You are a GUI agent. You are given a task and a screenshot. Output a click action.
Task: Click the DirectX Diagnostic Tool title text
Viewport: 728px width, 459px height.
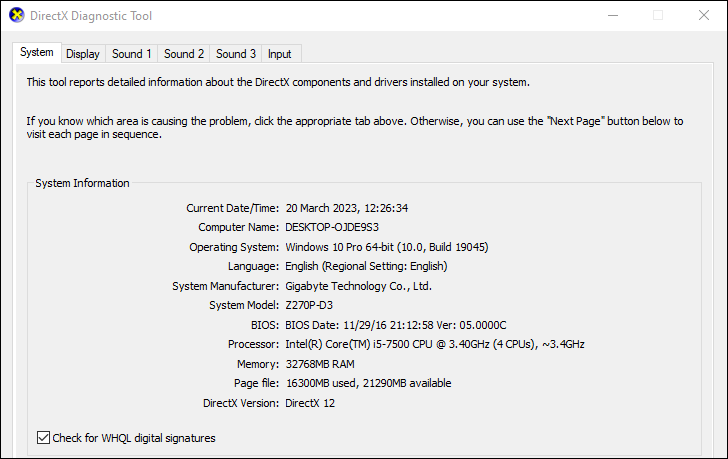(91, 16)
